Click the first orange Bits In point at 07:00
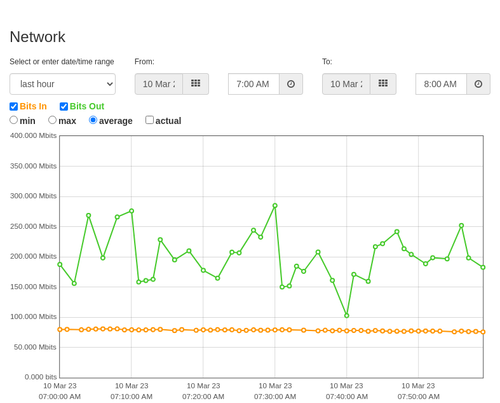The height and width of the screenshot is (403, 500). (x=60, y=329)
